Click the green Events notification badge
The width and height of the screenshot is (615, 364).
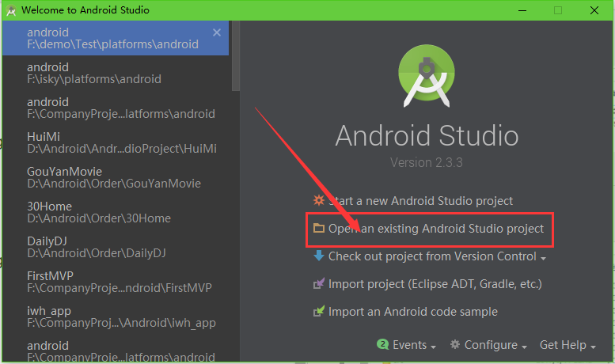click(382, 344)
